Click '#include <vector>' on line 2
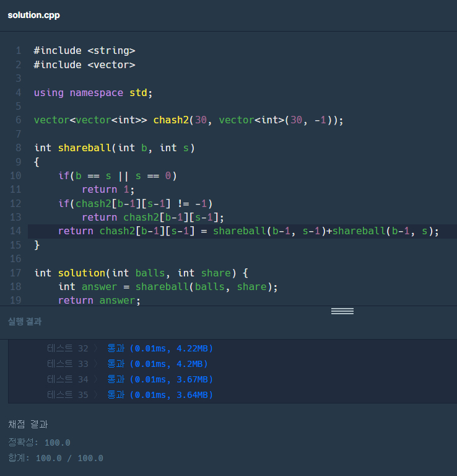The width and height of the screenshot is (457, 476). (x=84, y=64)
